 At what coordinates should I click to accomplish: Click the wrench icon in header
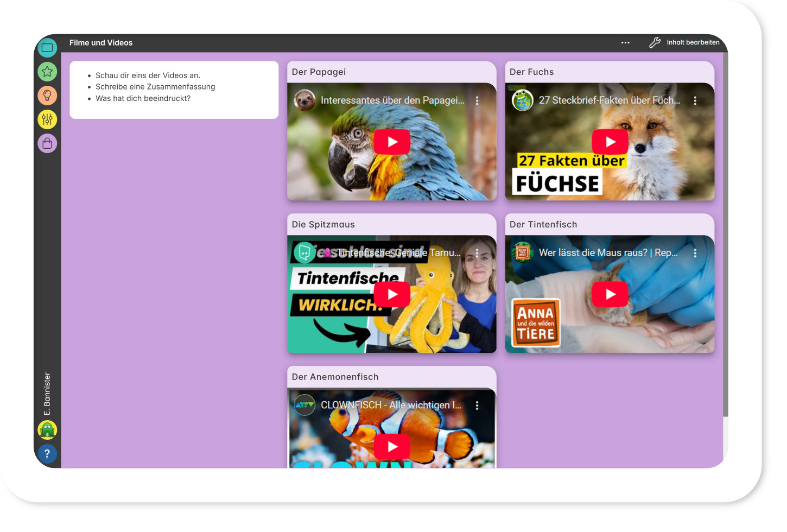[655, 43]
